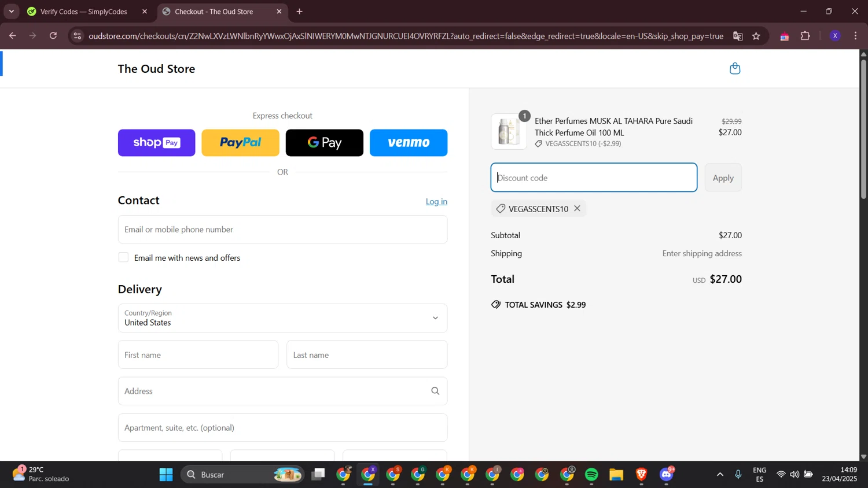The width and height of the screenshot is (868, 488).
Task: Click the Apartment, suite, etc. field
Action: pos(282,428)
